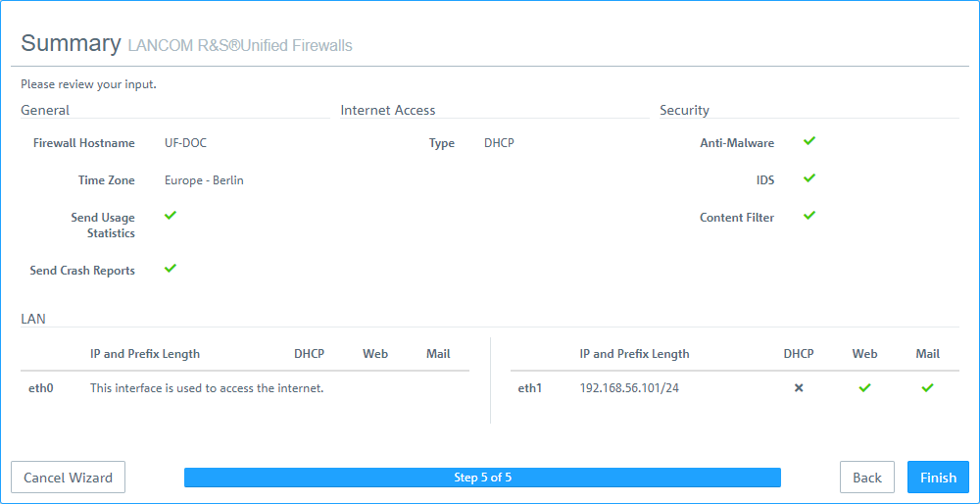Screen dimensions: 980x504
Task: Click the Step 5 of 5 progress bar
Action: [x=482, y=478]
